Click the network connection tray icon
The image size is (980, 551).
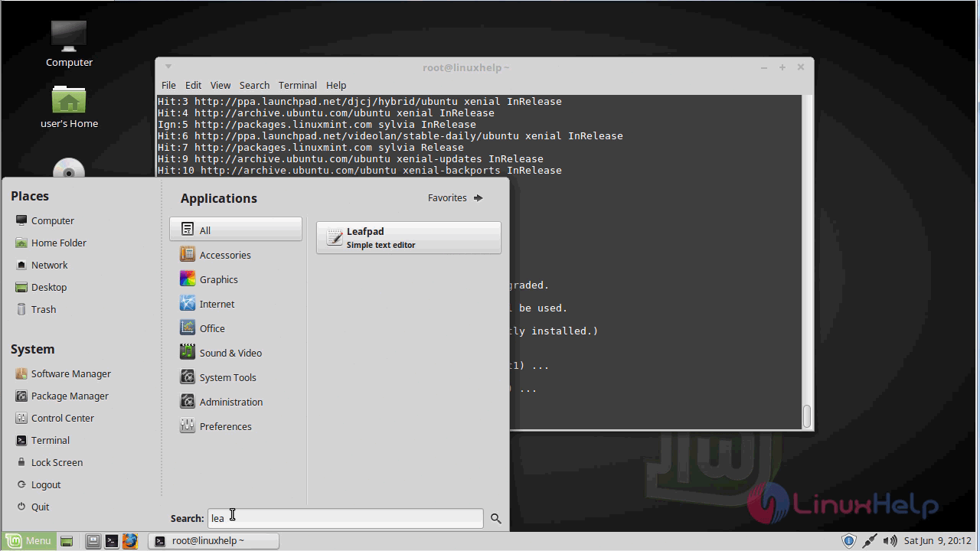coord(869,541)
